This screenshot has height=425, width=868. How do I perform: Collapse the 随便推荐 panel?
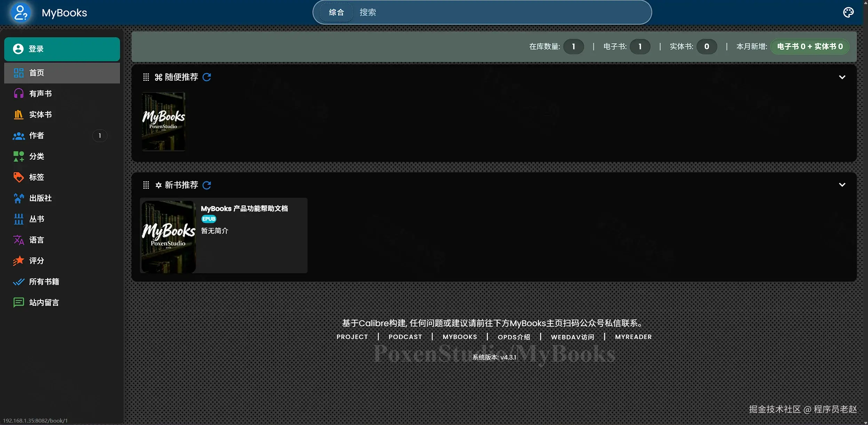(x=842, y=77)
